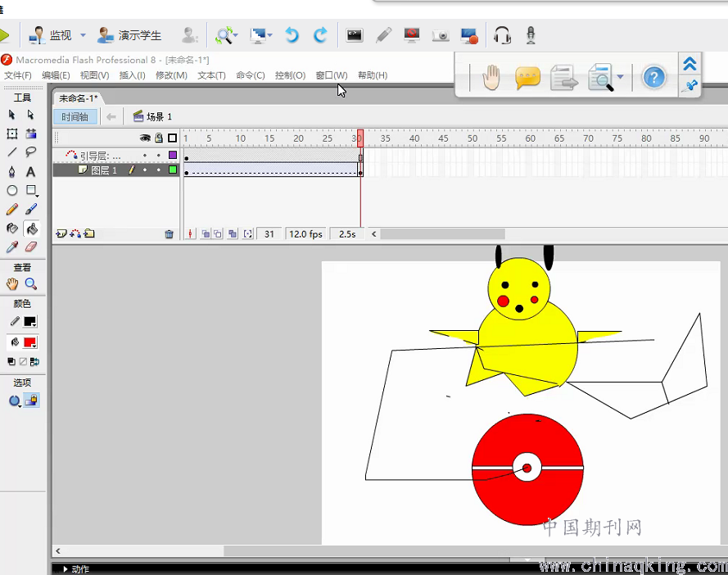This screenshot has height=575, width=728.
Task: Open the 控制(O) menu
Action: [290, 75]
